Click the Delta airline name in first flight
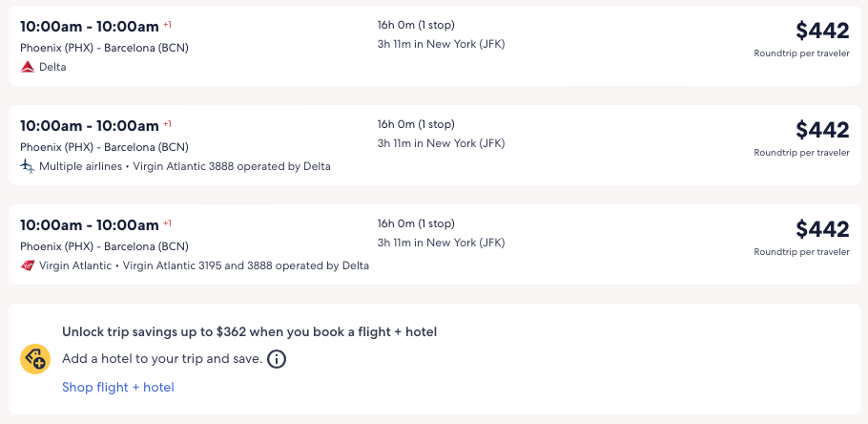Viewport: 868px width, 424px height. (x=53, y=67)
